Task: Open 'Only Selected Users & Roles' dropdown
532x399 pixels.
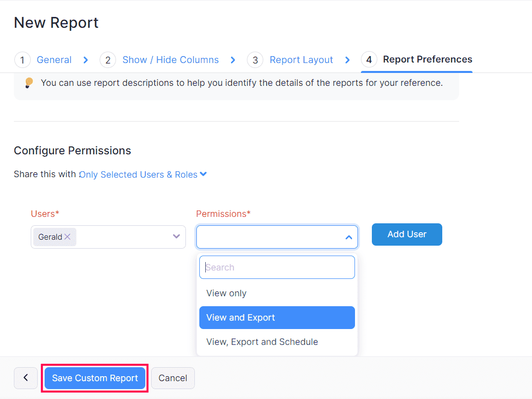Action: click(143, 175)
